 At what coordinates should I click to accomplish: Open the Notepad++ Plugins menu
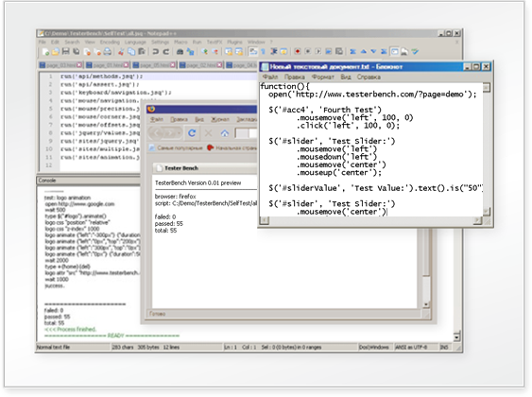(x=234, y=43)
